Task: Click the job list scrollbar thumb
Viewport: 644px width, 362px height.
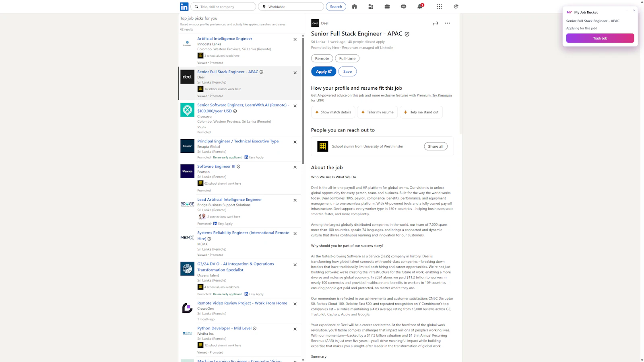Action: (x=303, y=101)
